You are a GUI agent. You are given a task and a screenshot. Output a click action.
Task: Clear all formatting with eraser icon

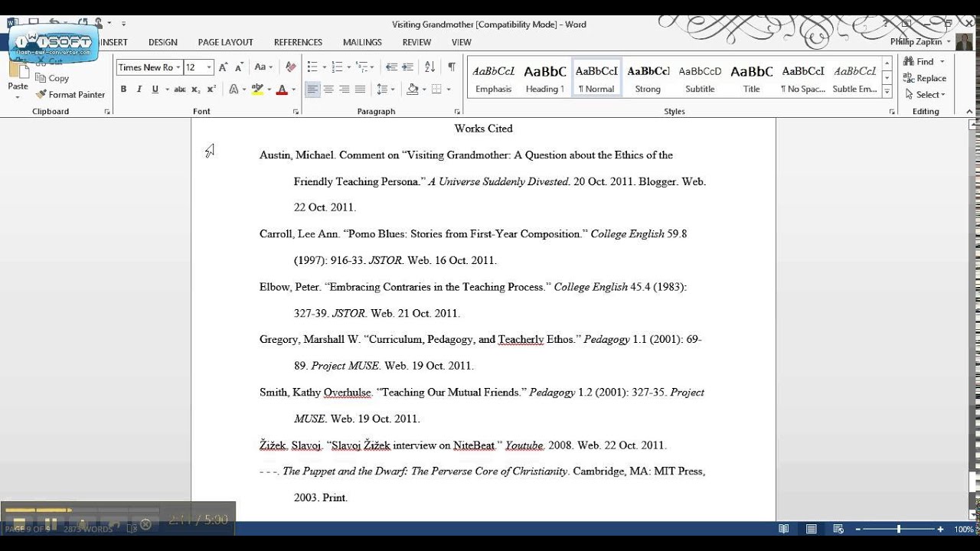click(291, 67)
